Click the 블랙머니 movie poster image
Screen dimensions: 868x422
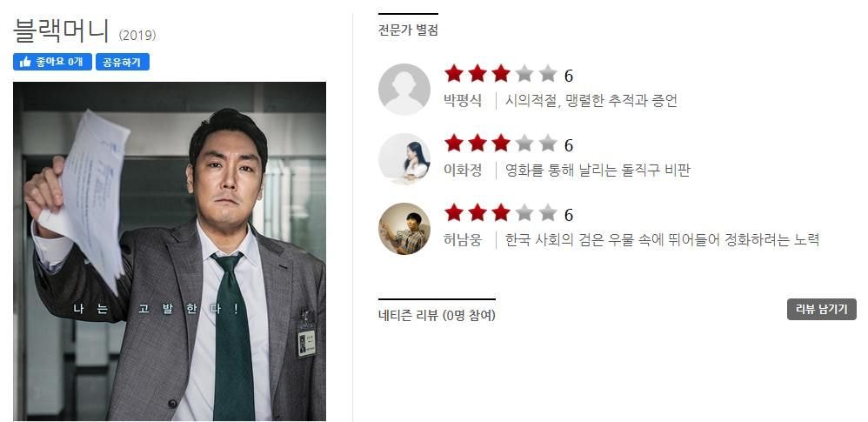170,251
